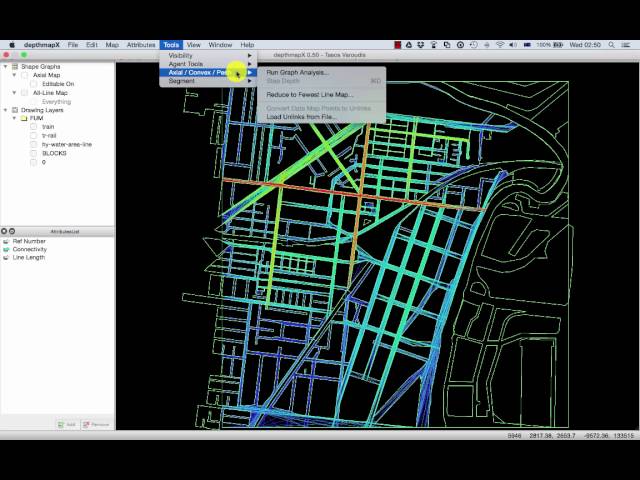Toggle the Axial Map checkbox
640x480 pixels.
click(x=24, y=76)
